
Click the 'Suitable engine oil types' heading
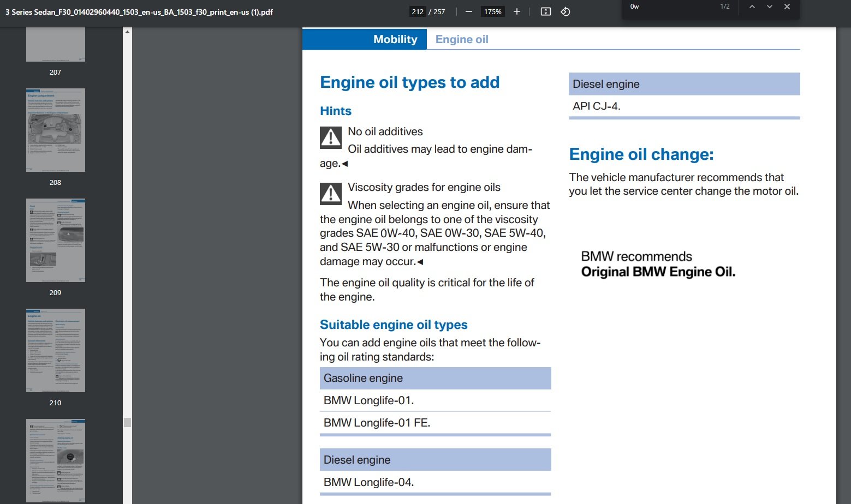point(394,325)
